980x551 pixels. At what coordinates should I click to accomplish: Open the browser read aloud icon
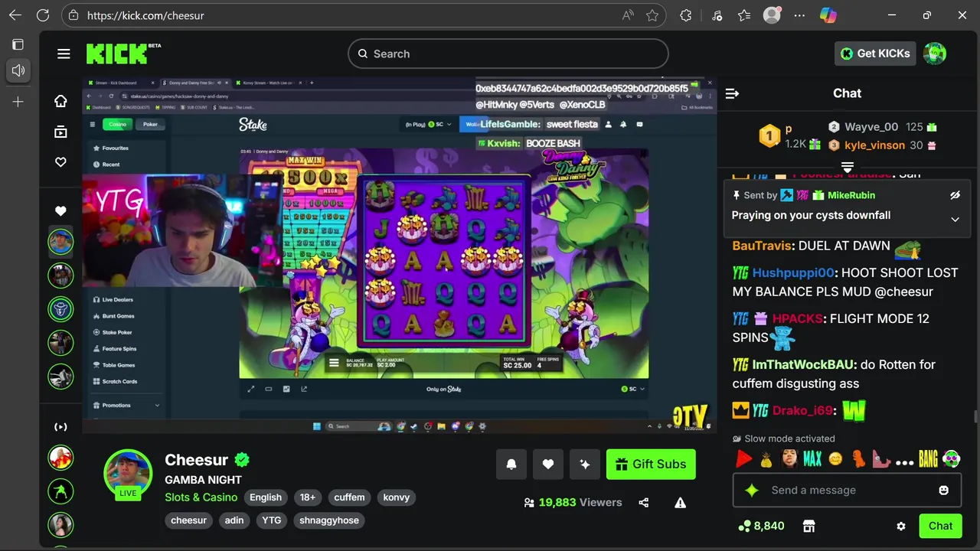(x=628, y=15)
